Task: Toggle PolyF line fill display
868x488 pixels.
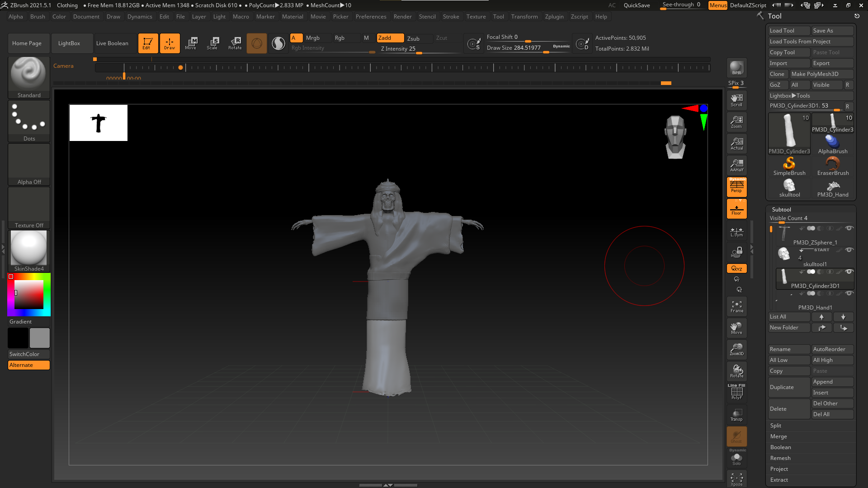Action: click(x=736, y=392)
